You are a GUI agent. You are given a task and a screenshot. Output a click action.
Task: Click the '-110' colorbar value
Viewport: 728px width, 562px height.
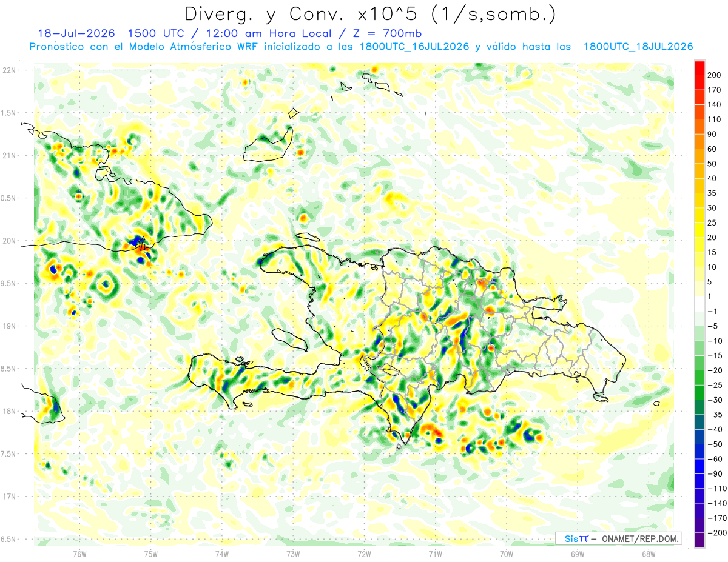click(x=716, y=488)
